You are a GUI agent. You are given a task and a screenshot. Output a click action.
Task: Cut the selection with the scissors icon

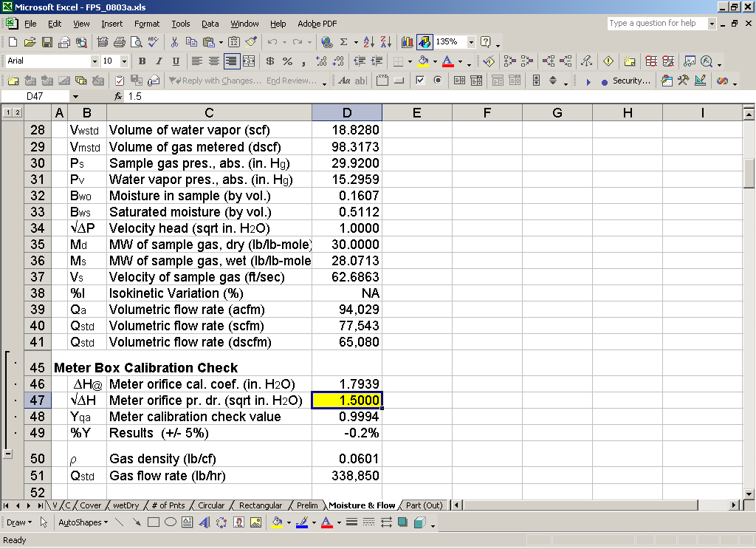pyautogui.click(x=174, y=42)
